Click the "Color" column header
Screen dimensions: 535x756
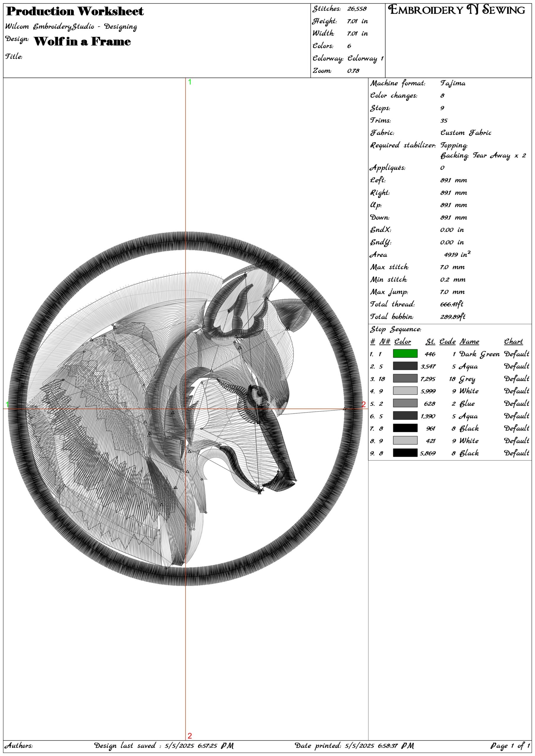click(403, 341)
